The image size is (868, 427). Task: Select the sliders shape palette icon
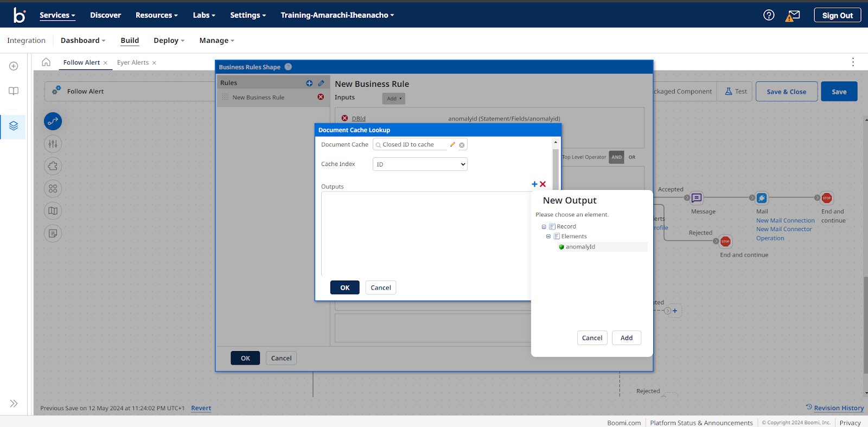click(53, 144)
